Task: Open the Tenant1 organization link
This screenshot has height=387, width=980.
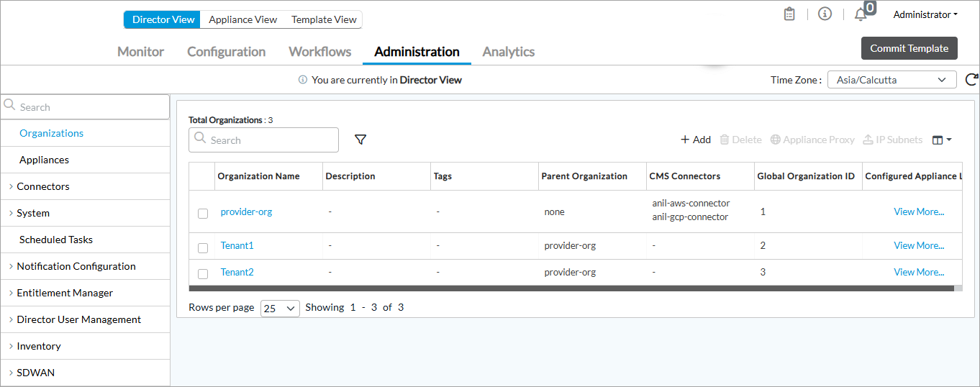Action: 237,245
